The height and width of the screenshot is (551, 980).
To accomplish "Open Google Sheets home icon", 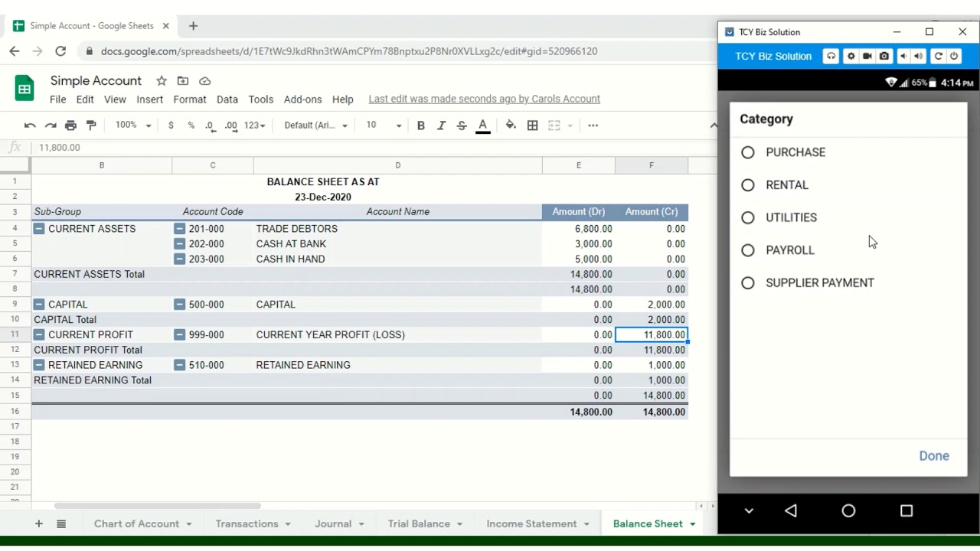I will pos(24,88).
